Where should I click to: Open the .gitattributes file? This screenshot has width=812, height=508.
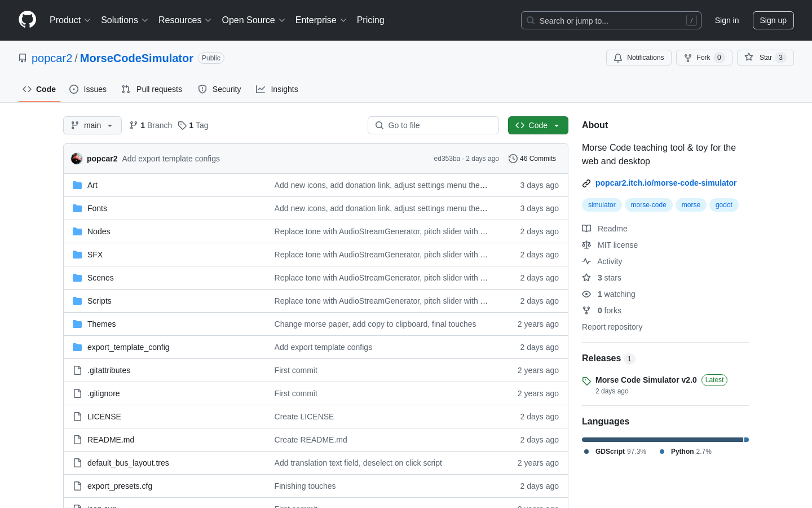click(109, 370)
